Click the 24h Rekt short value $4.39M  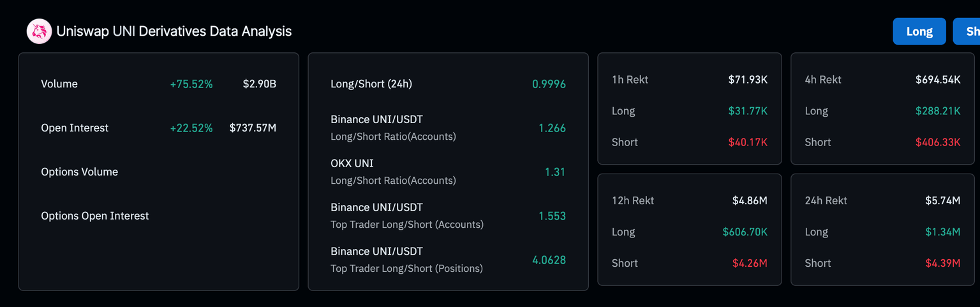coord(942,263)
